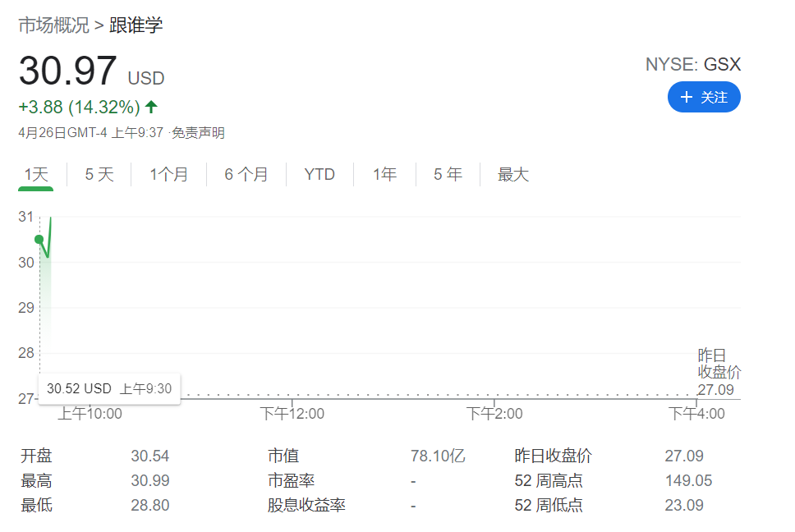Click the 30.52 USD chart tooltip
Screen dimensions: 795x532
tap(109, 388)
